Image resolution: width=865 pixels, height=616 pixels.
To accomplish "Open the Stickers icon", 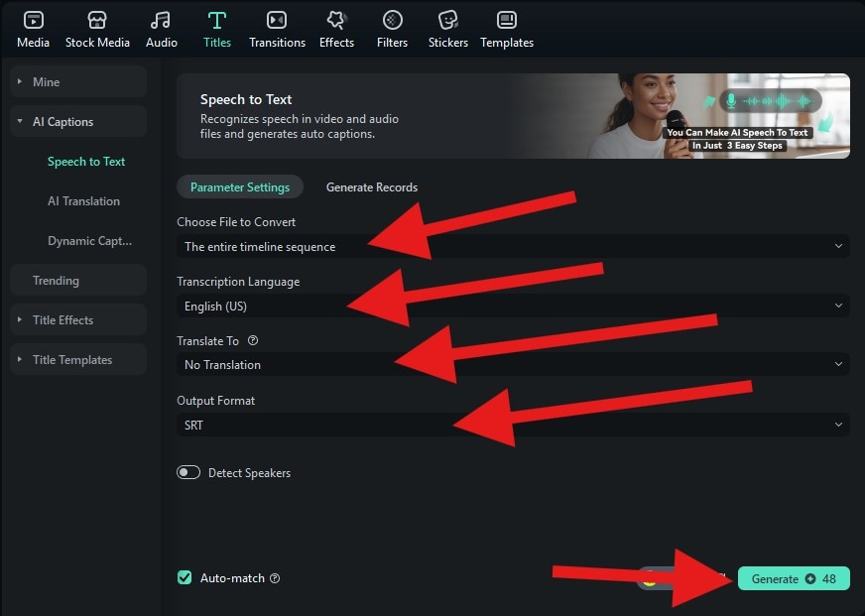I will (448, 21).
